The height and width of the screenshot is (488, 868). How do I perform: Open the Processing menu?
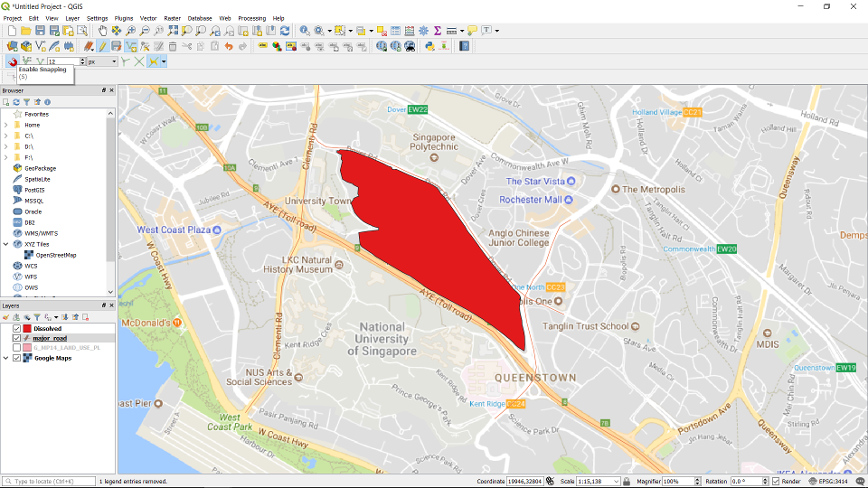pyautogui.click(x=251, y=18)
